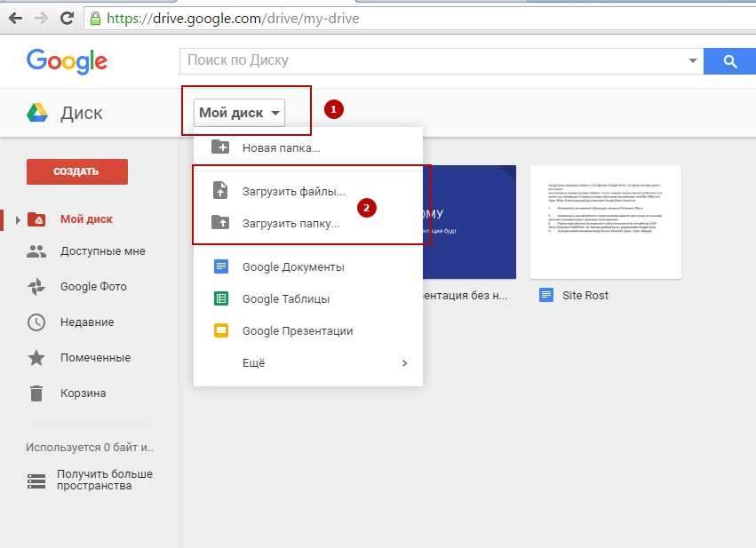Click the new folder plus icon
756x548 pixels.
(220, 147)
